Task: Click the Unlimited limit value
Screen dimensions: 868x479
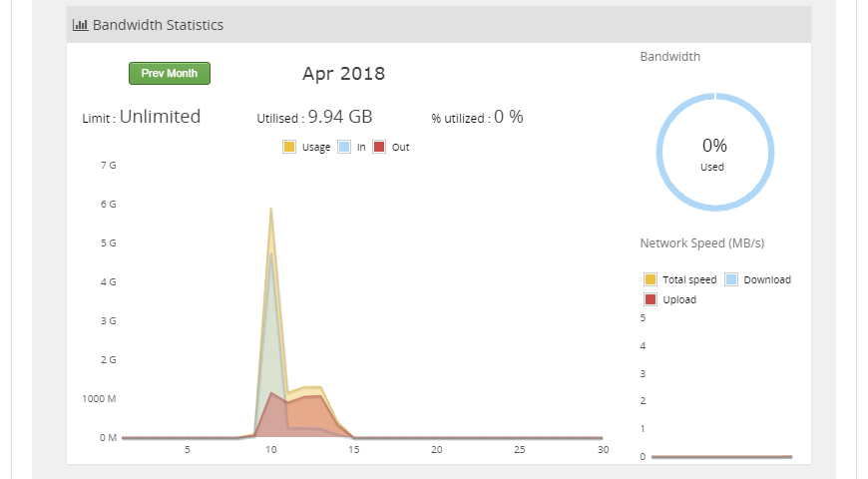Action: click(160, 117)
